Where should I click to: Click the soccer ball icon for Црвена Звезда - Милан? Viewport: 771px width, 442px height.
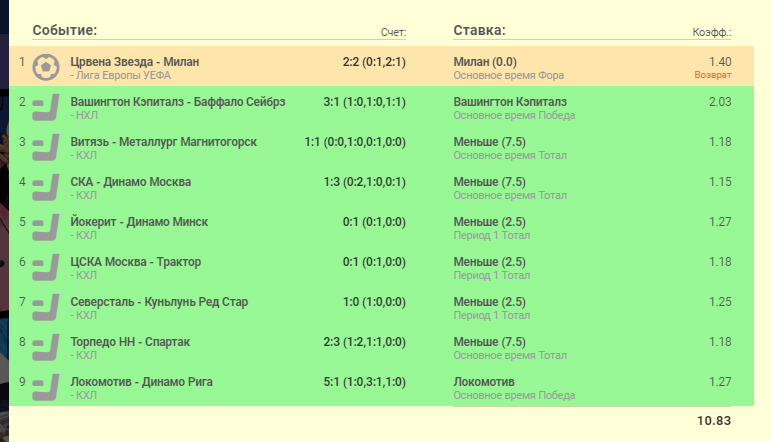(46, 67)
